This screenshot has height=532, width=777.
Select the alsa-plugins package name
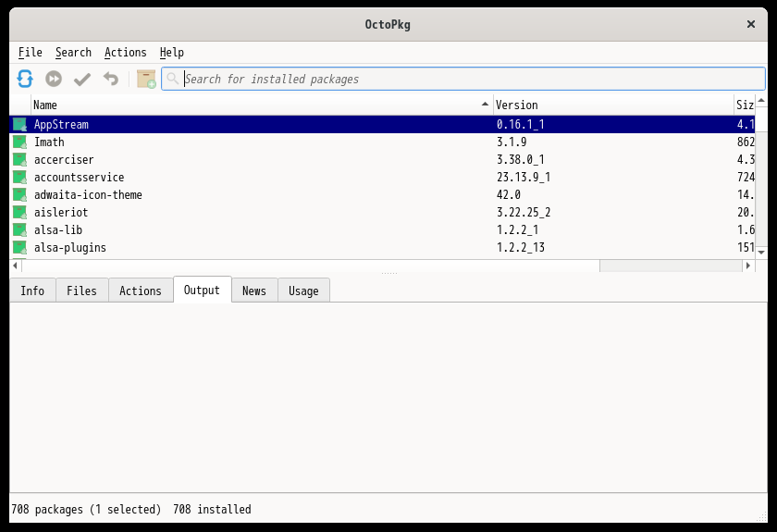tap(70, 247)
